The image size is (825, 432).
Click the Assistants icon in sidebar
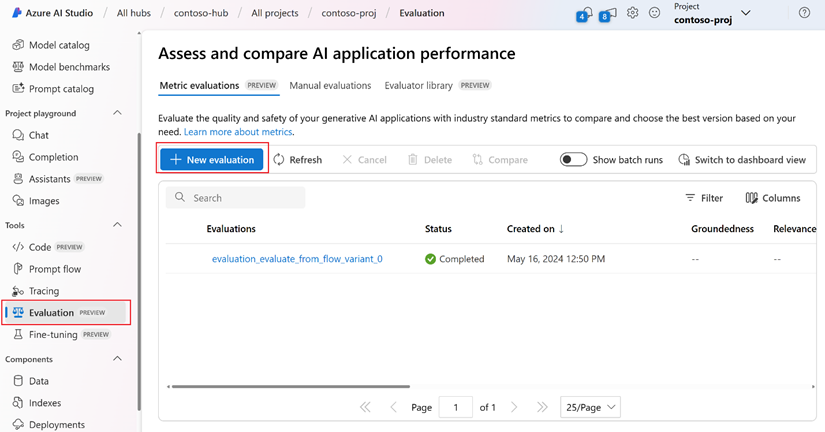point(18,179)
